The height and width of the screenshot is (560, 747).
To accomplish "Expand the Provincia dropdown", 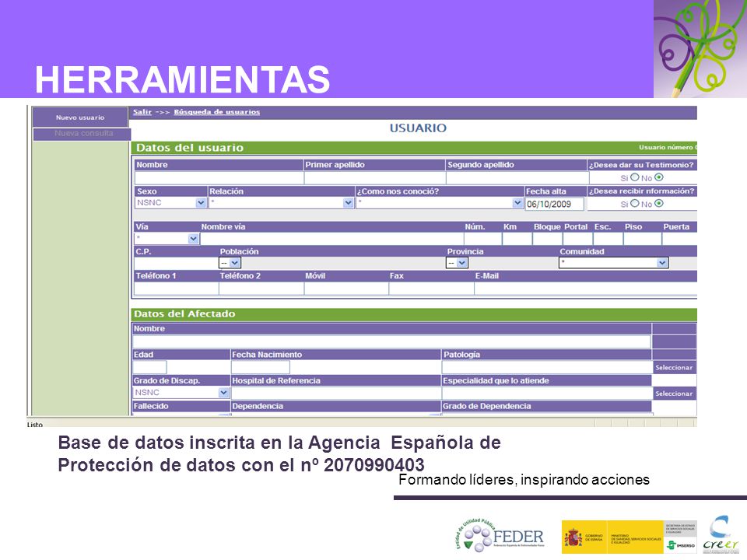I will point(457,263).
